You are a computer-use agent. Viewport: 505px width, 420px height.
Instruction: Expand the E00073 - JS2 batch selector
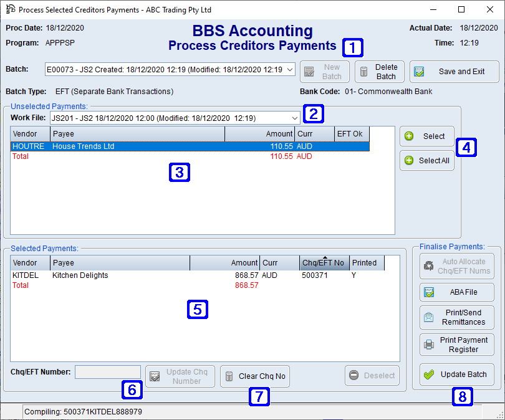290,70
